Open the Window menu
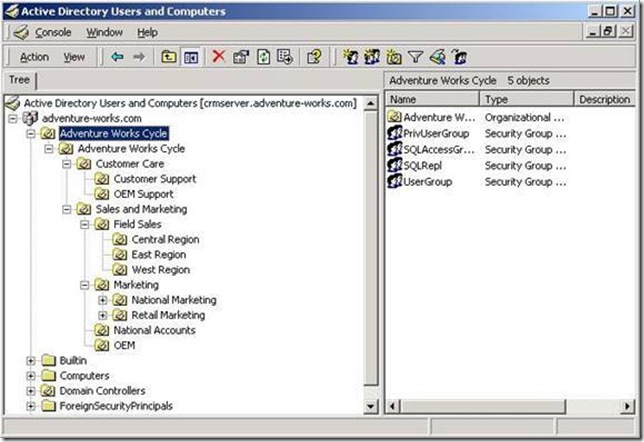Screen dimensions: 644x442 tap(104, 32)
